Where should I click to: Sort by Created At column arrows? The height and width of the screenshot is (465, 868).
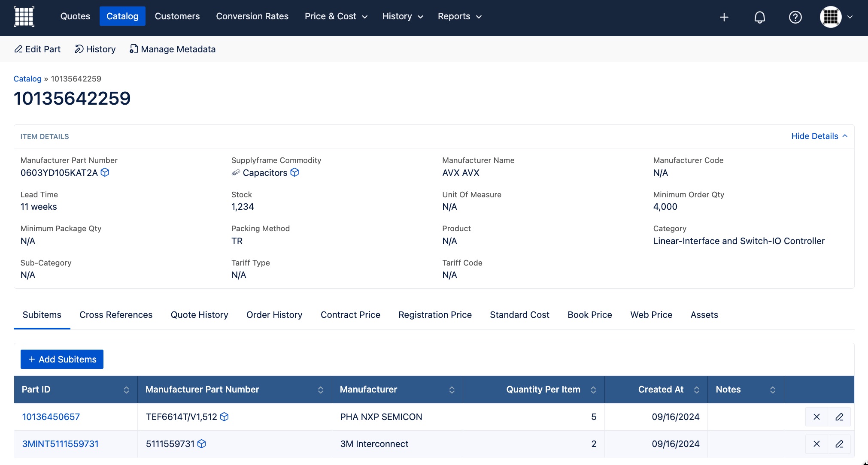pos(697,390)
